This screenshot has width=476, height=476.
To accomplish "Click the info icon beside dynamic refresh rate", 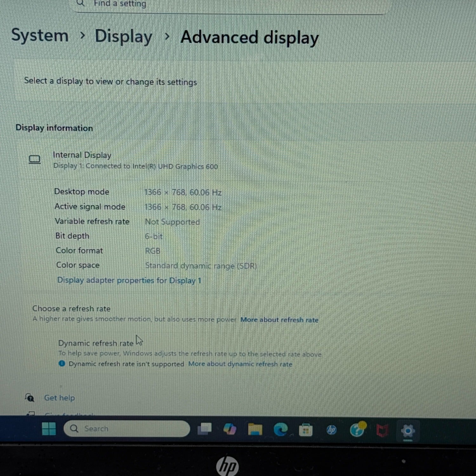I will 62,363.
